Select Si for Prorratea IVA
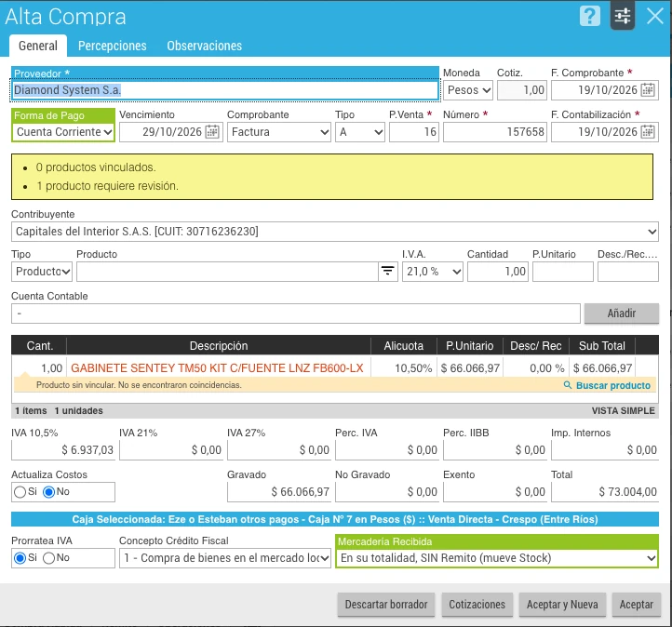672x627 pixels. (20, 558)
